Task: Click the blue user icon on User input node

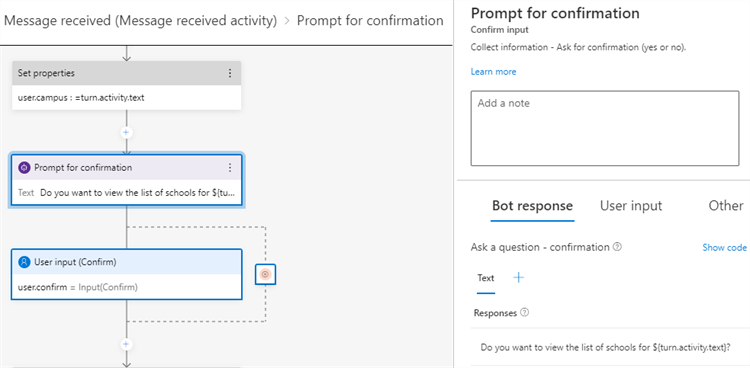Action: 24,262
